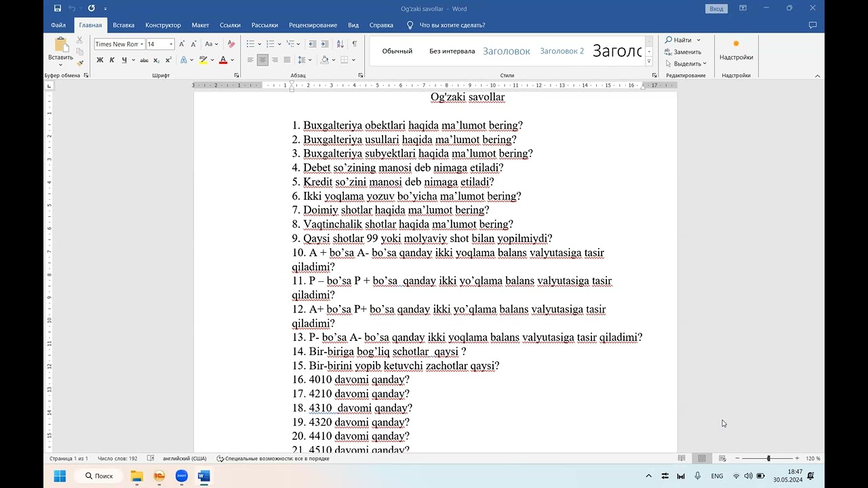Click the zoom slider in the status bar
Viewport: 868px width, 488px height.
click(x=768, y=458)
